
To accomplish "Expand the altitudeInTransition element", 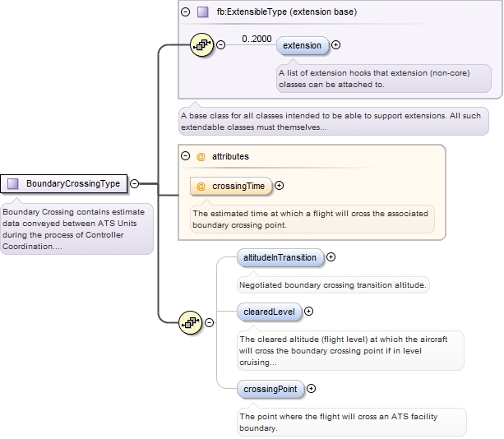I will (x=331, y=257).
